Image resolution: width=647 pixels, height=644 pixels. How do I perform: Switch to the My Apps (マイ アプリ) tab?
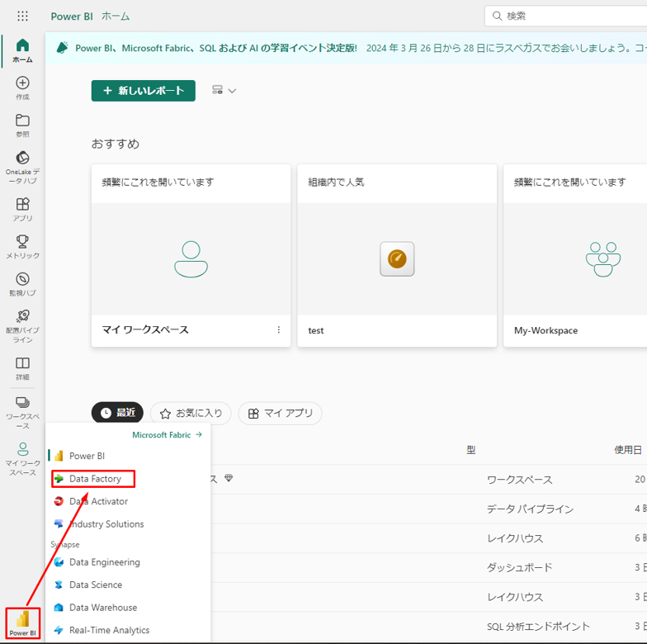(x=280, y=413)
